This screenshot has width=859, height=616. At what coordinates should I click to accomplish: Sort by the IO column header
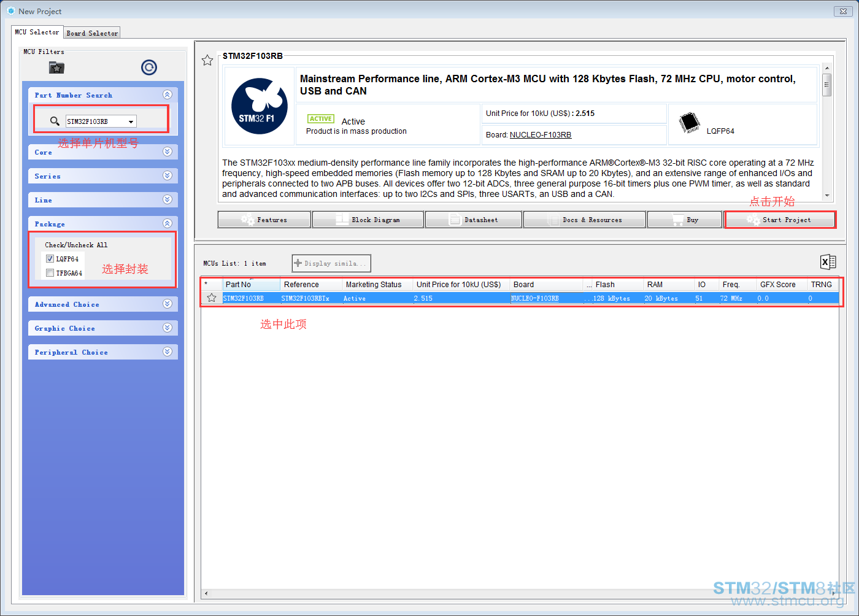point(707,285)
